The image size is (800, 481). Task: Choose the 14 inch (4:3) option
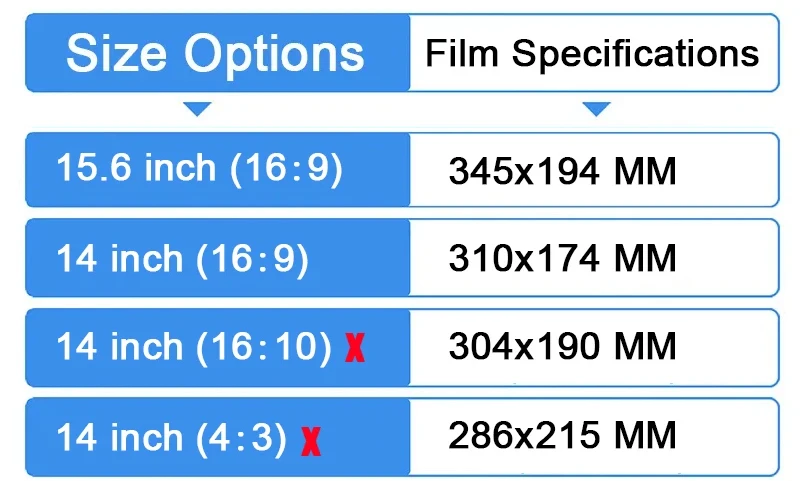tap(218, 437)
